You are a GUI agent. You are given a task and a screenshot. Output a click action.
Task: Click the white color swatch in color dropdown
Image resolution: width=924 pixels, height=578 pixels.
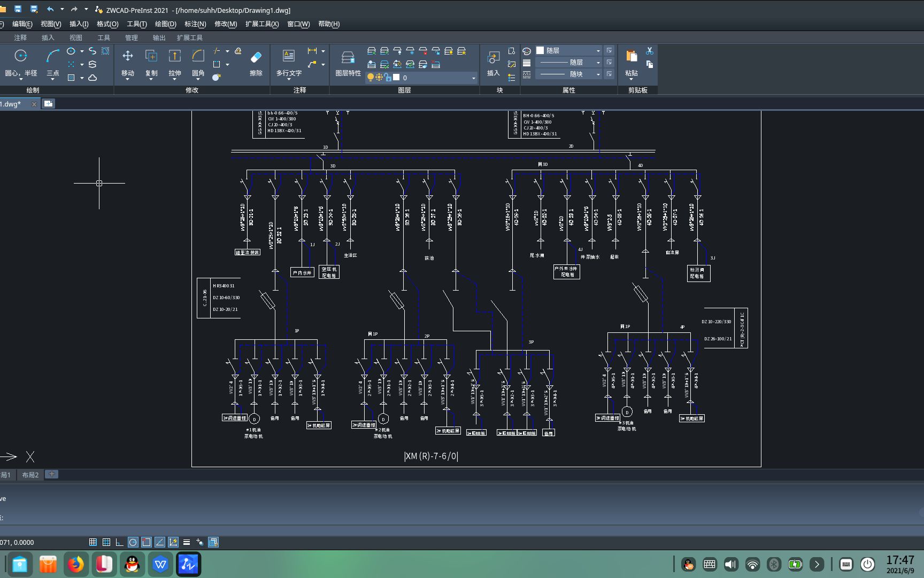click(540, 50)
